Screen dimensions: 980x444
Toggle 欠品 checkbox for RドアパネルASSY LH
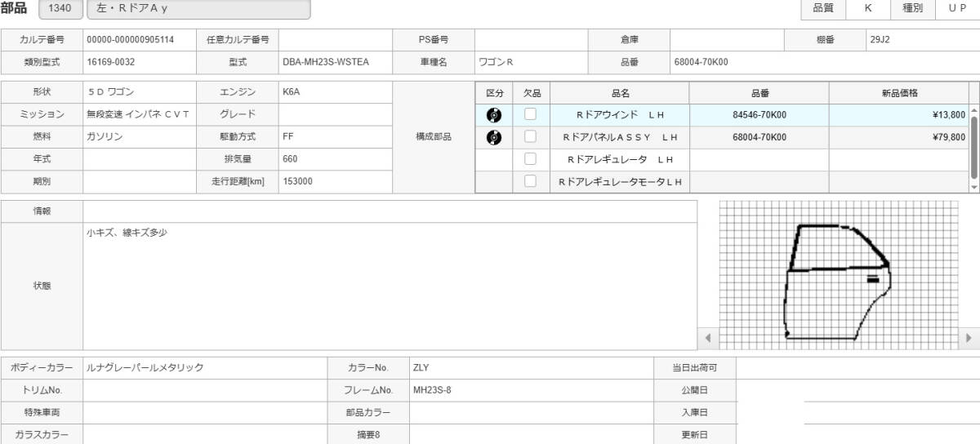click(531, 137)
